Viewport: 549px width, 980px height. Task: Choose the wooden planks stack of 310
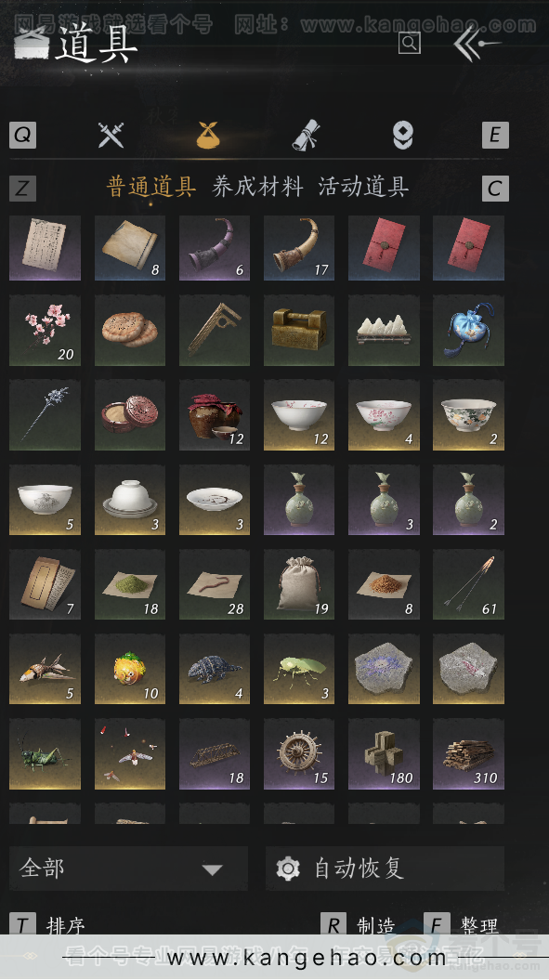click(468, 753)
